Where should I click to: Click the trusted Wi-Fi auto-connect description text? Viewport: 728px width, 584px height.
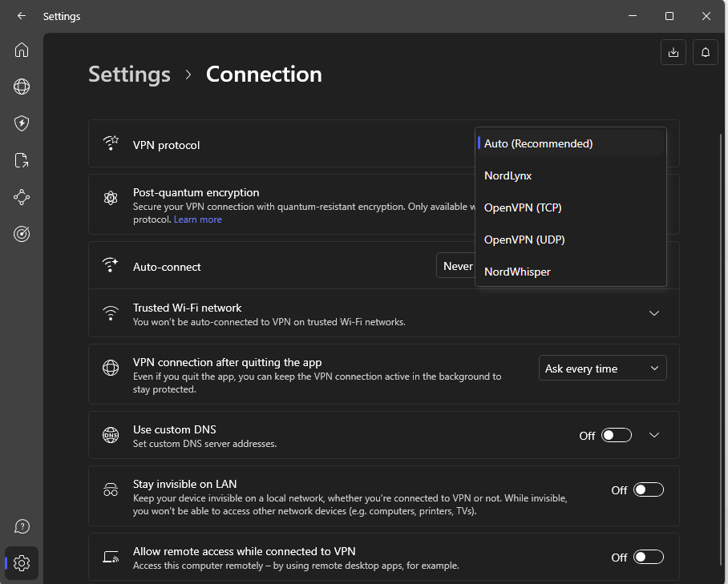(x=269, y=322)
